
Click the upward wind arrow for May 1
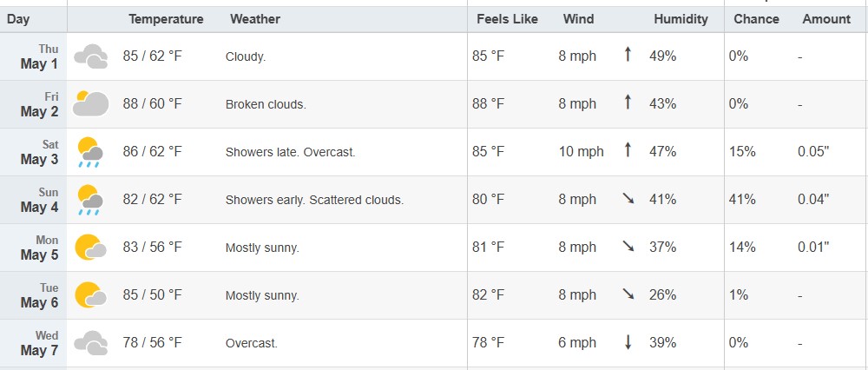click(x=628, y=54)
